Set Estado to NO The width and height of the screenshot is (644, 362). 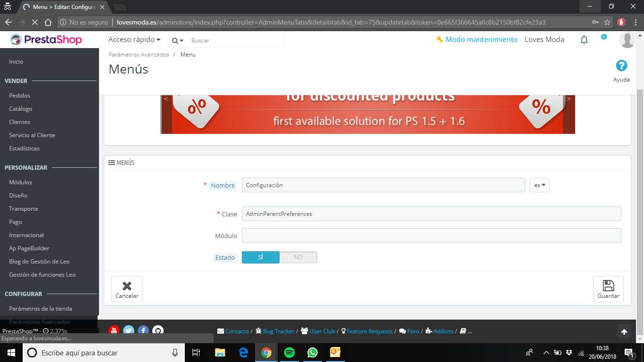click(x=298, y=257)
